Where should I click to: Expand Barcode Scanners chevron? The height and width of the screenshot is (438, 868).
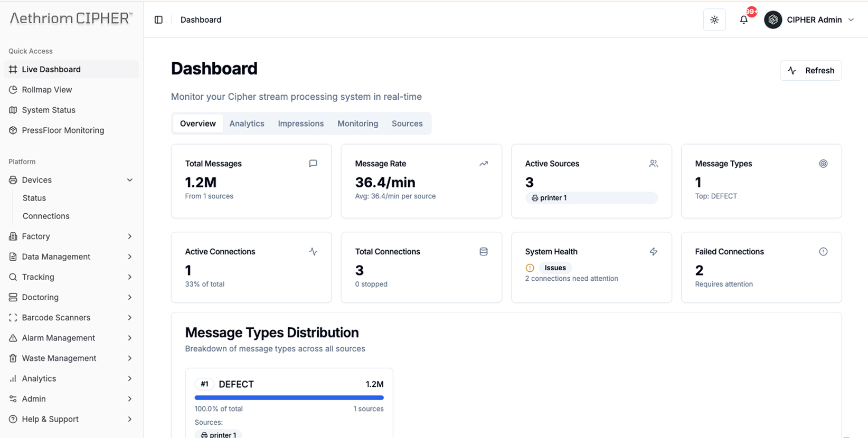pos(130,318)
